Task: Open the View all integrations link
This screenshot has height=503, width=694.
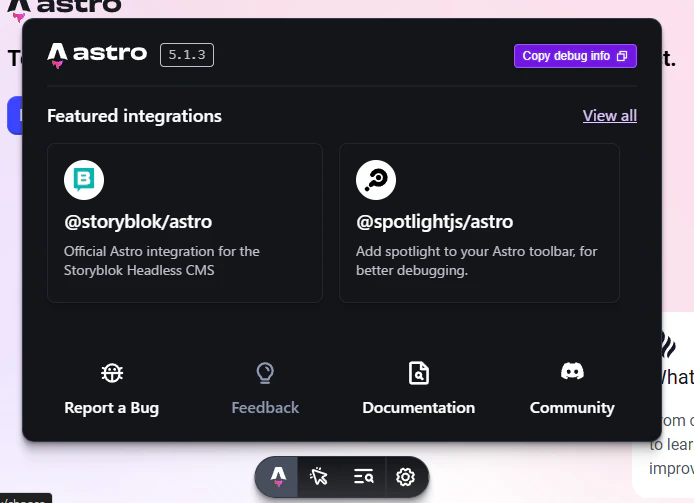Action: point(609,116)
